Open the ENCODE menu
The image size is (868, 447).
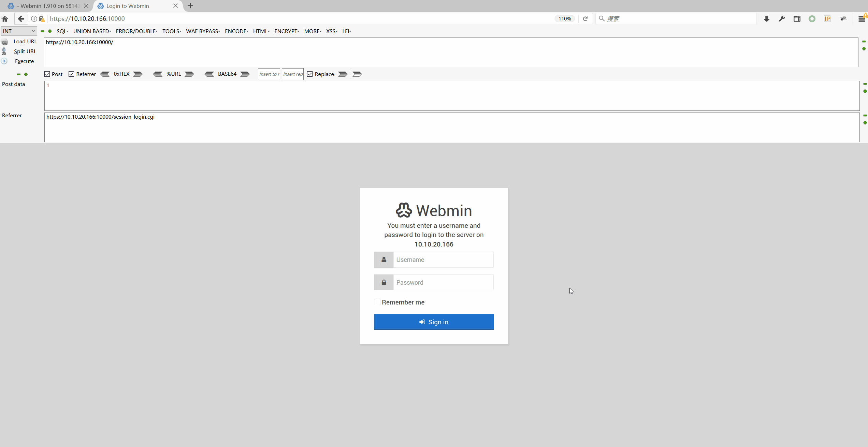pos(236,31)
